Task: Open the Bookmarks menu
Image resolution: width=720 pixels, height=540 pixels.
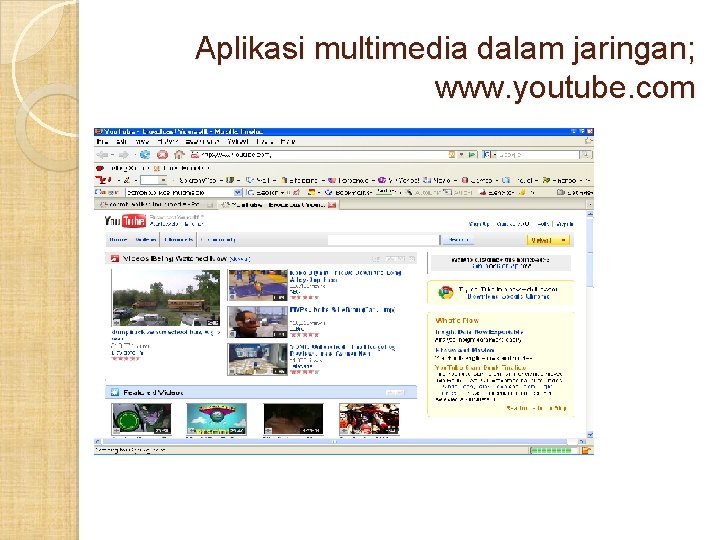Action: click(x=202, y=142)
